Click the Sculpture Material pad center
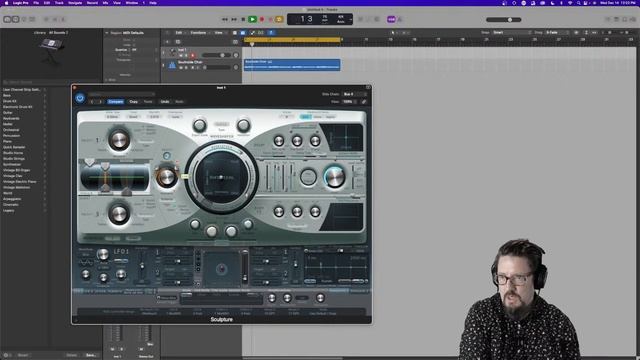640x360 pixels. pyautogui.click(x=222, y=177)
